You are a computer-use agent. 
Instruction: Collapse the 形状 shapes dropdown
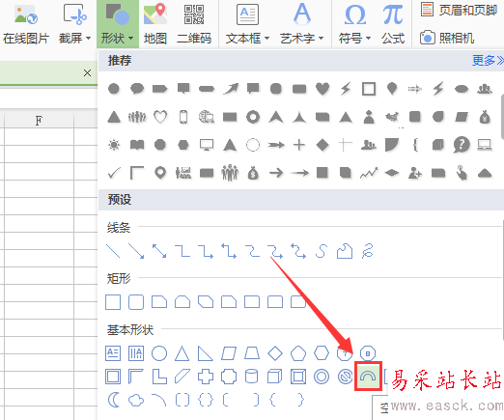118,24
